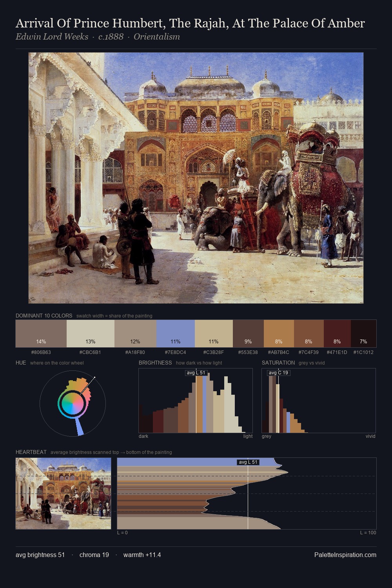Select the #7C4F39 swatch
This screenshot has width=392, height=588.
pyautogui.click(x=309, y=334)
